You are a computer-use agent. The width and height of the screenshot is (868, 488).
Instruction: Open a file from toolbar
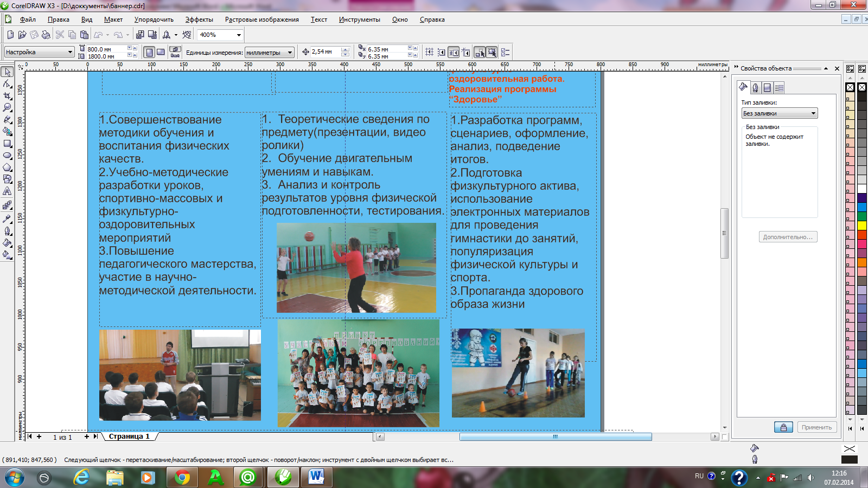click(22, 35)
